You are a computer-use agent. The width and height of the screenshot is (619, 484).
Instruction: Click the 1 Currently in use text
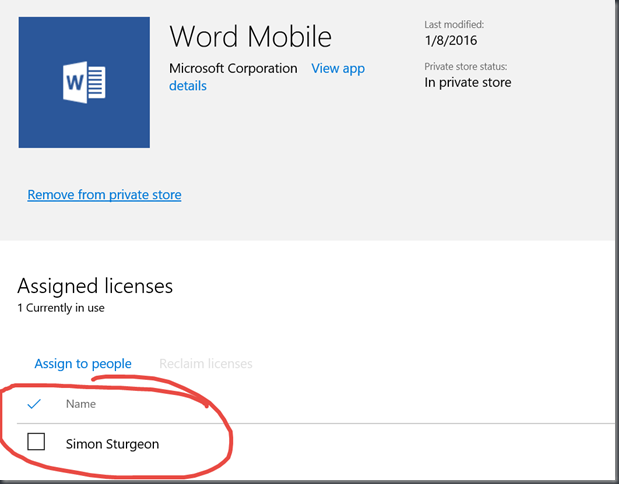coord(61,308)
